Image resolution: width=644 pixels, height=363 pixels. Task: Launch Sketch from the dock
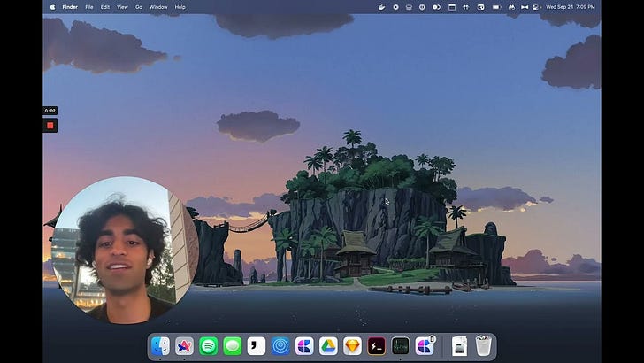click(352, 345)
